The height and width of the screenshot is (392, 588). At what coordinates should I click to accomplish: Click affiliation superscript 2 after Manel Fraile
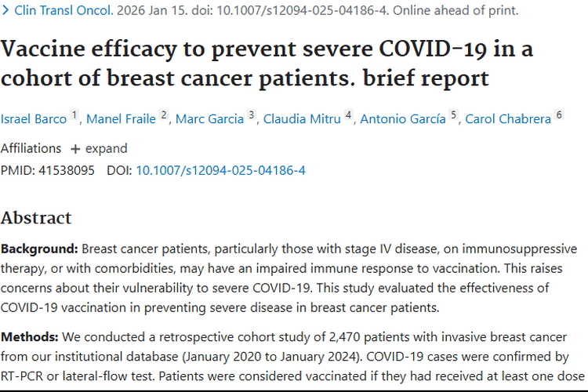coord(164,115)
